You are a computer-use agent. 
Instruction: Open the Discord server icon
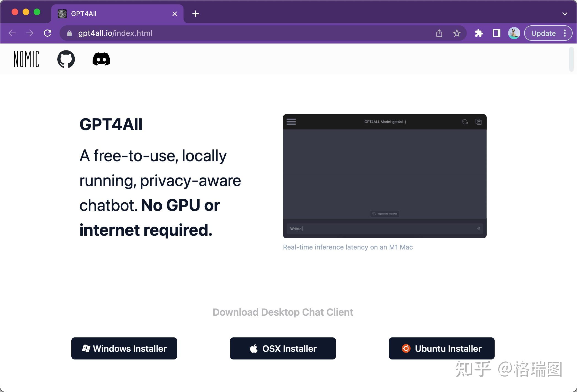coord(101,59)
